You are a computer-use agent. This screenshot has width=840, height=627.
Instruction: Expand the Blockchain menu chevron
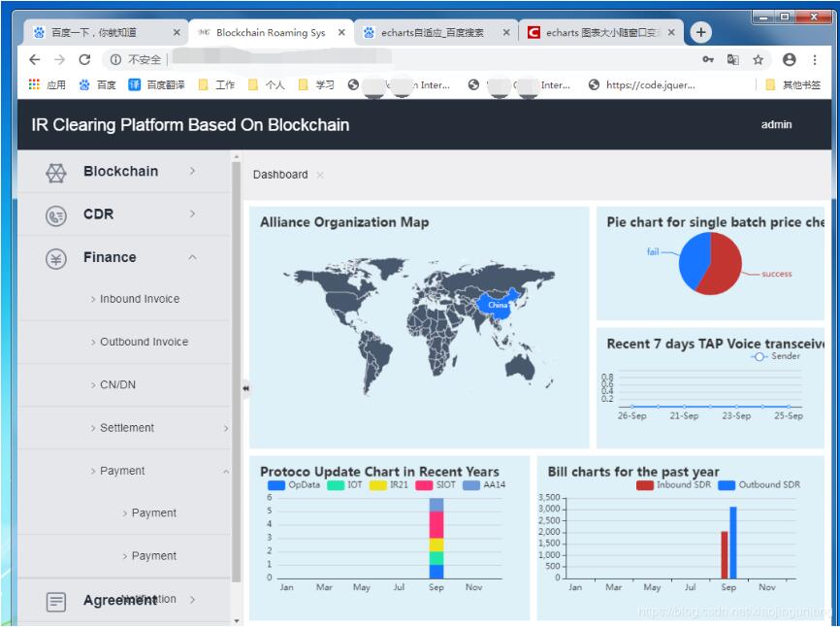point(192,171)
